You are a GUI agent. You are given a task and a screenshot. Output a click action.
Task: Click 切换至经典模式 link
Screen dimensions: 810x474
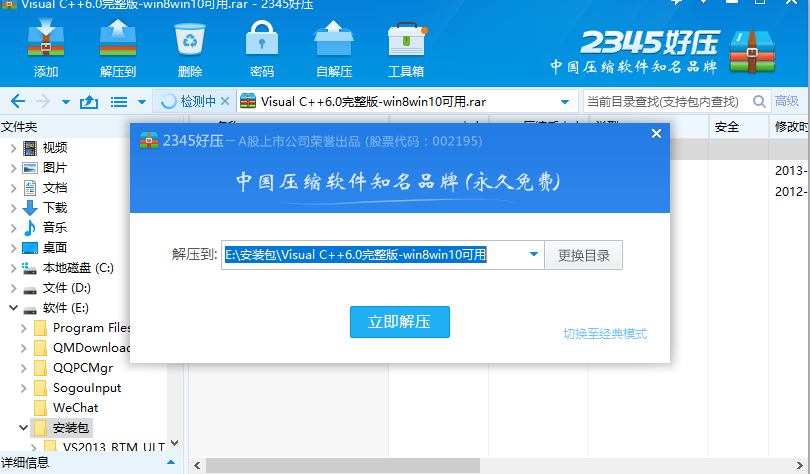[x=605, y=334]
